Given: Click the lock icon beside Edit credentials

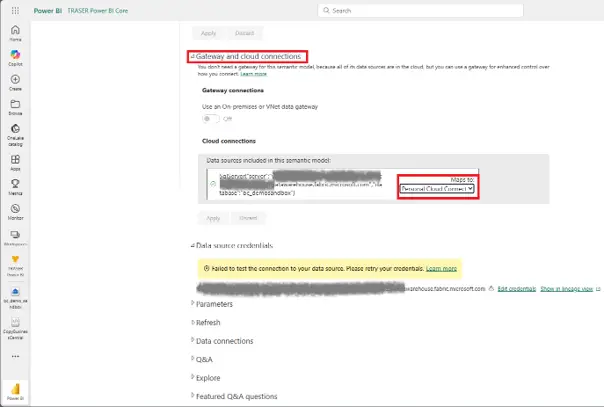Looking at the screenshot, I should 491,288.
